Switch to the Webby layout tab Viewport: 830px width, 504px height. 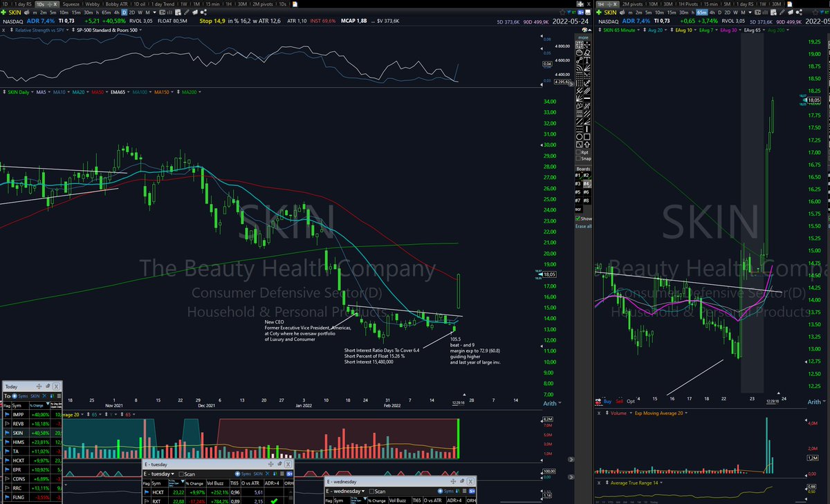click(x=93, y=4)
